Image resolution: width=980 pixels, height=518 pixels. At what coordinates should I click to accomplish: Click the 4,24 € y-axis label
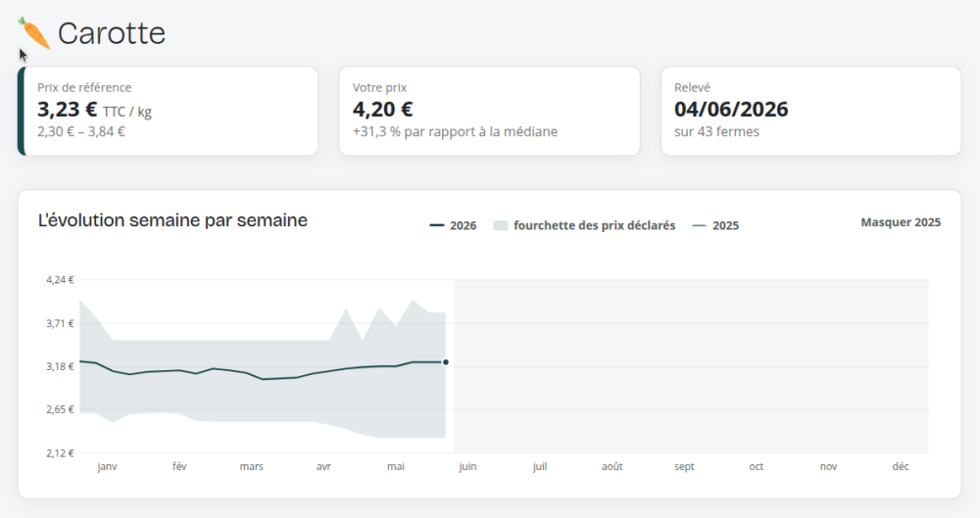click(x=60, y=280)
